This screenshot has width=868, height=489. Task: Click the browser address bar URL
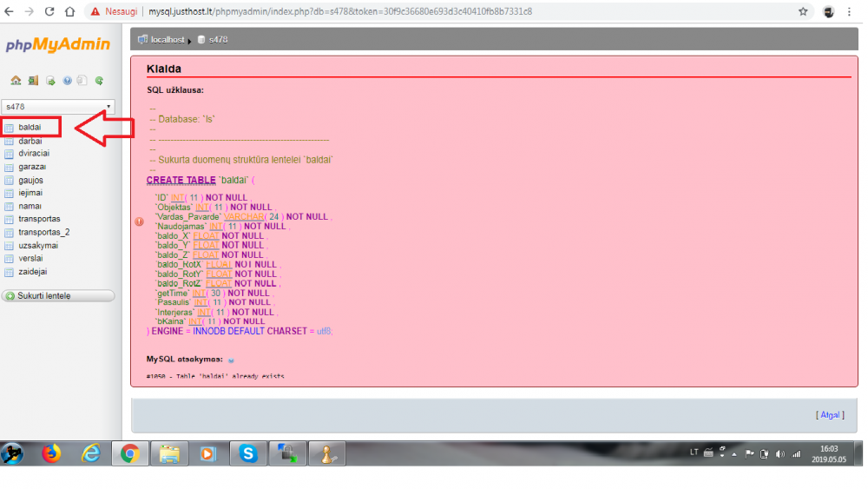pos(340,11)
